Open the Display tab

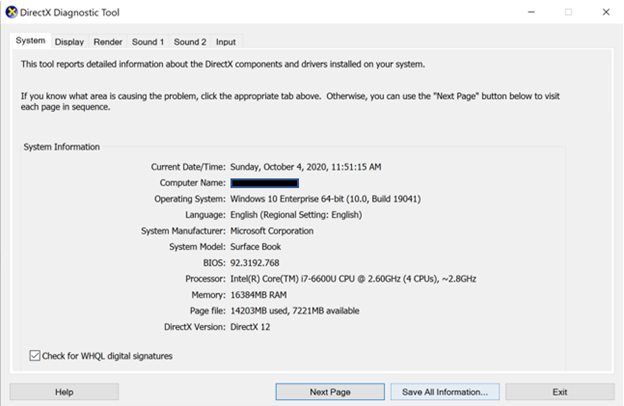(x=69, y=42)
